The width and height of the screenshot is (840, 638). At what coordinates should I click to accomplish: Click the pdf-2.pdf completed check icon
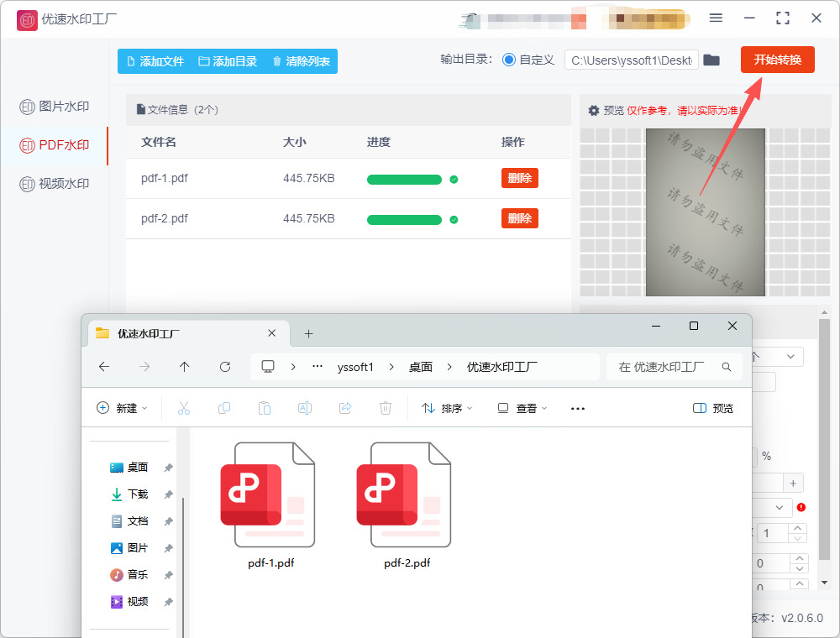(x=454, y=219)
